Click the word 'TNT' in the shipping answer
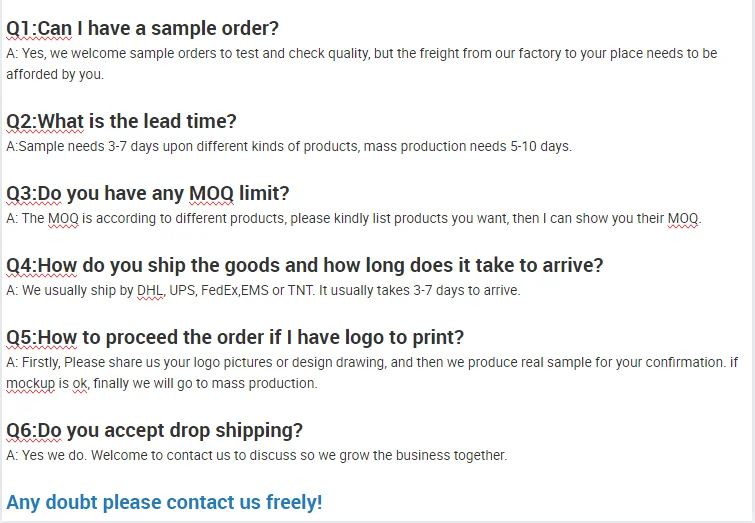This screenshot has width=755, height=523. pyautogui.click(x=300, y=290)
